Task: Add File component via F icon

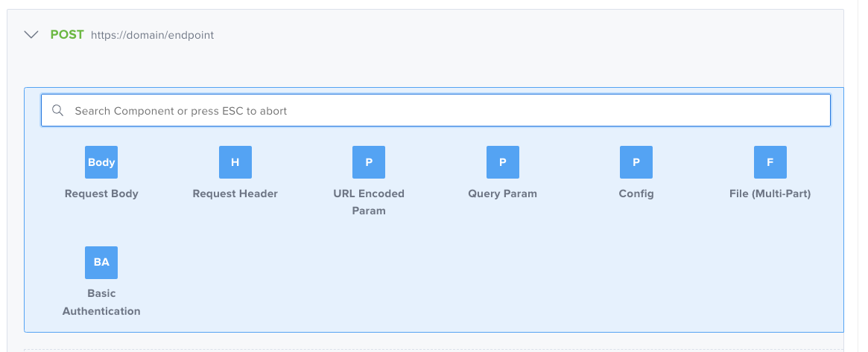Action: click(770, 162)
